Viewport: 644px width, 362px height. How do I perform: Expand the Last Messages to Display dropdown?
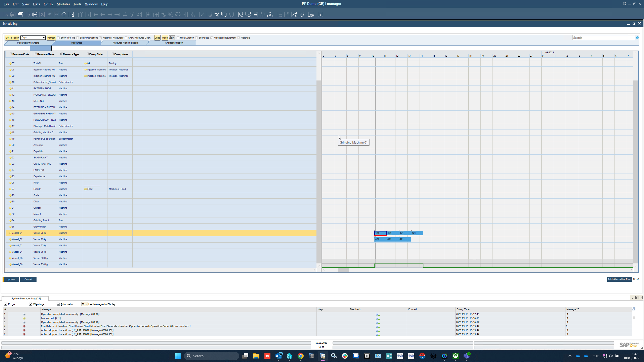point(86,304)
